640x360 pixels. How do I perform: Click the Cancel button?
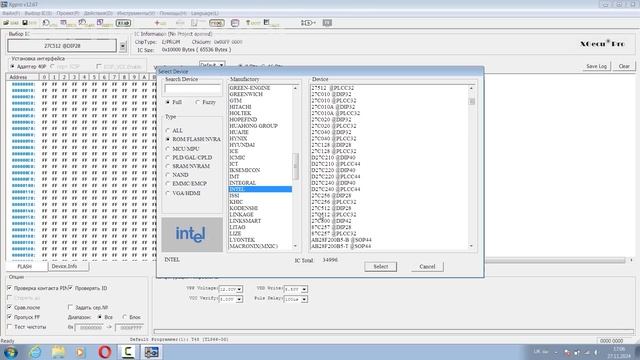tap(427, 267)
